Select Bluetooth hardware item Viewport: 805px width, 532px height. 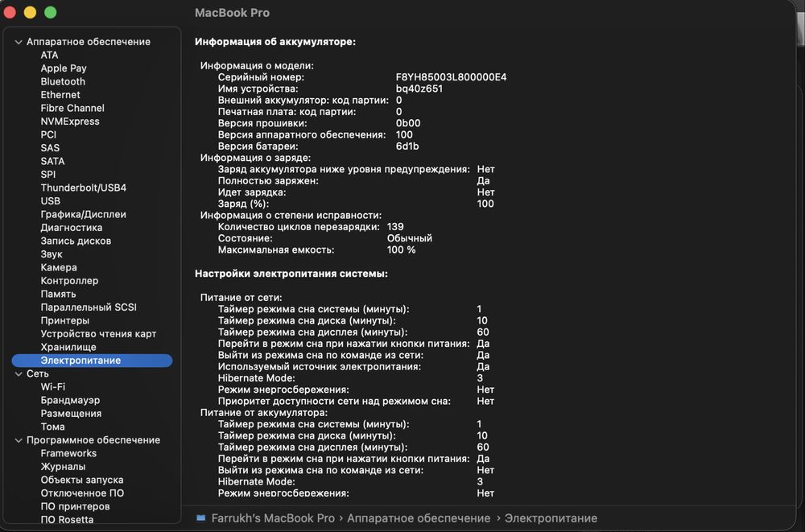pyautogui.click(x=63, y=81)
